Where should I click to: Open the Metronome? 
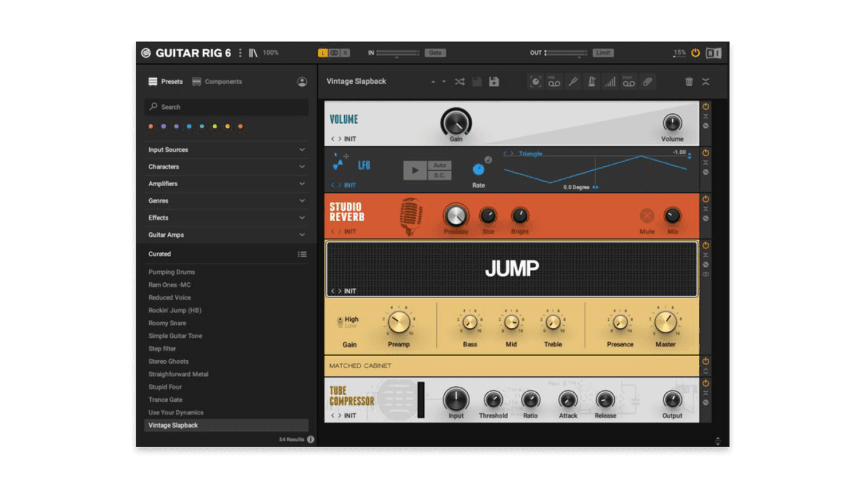(592, 81)
